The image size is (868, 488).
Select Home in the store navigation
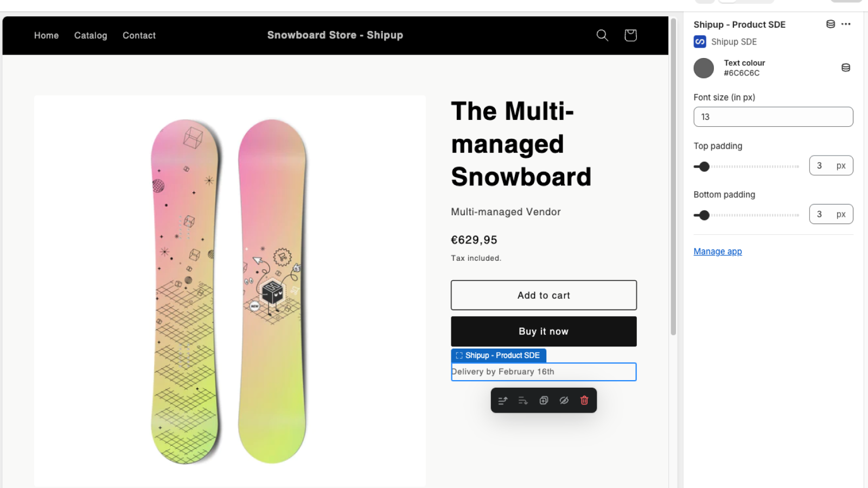click(x=46, y=35)
